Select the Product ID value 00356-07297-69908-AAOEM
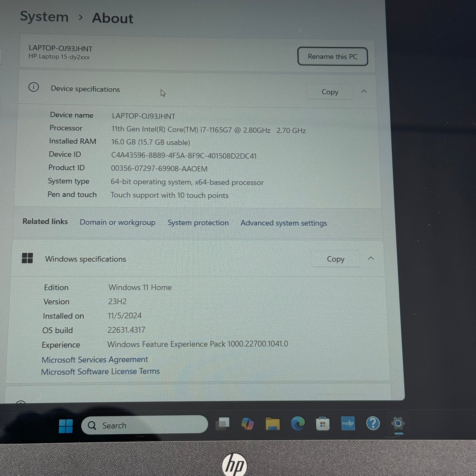476x476 pixels. click(159, 169)
